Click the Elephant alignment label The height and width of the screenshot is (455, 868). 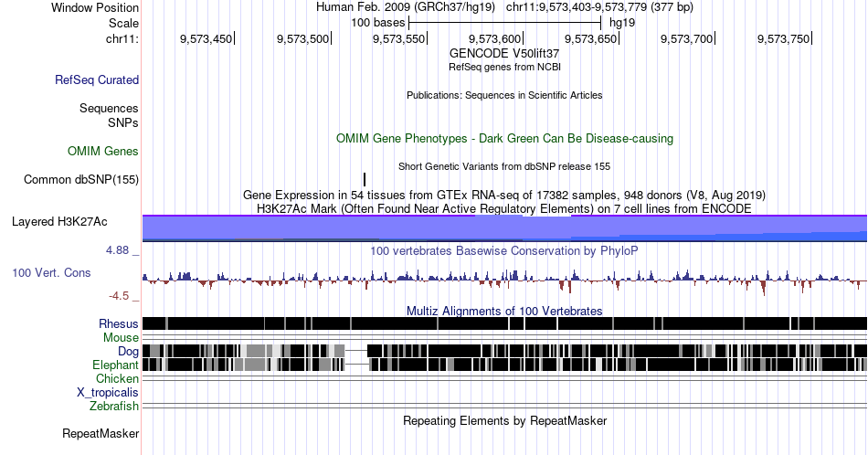point(115,365)
